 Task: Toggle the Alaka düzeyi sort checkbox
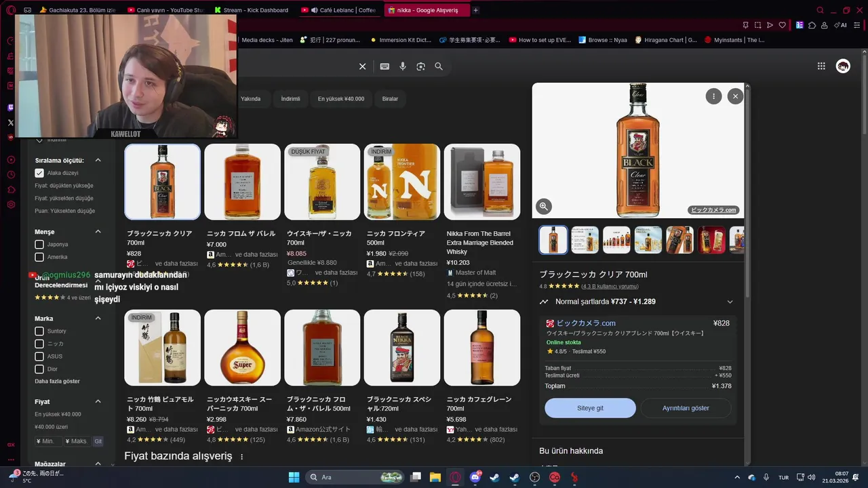tap(39, 174)
